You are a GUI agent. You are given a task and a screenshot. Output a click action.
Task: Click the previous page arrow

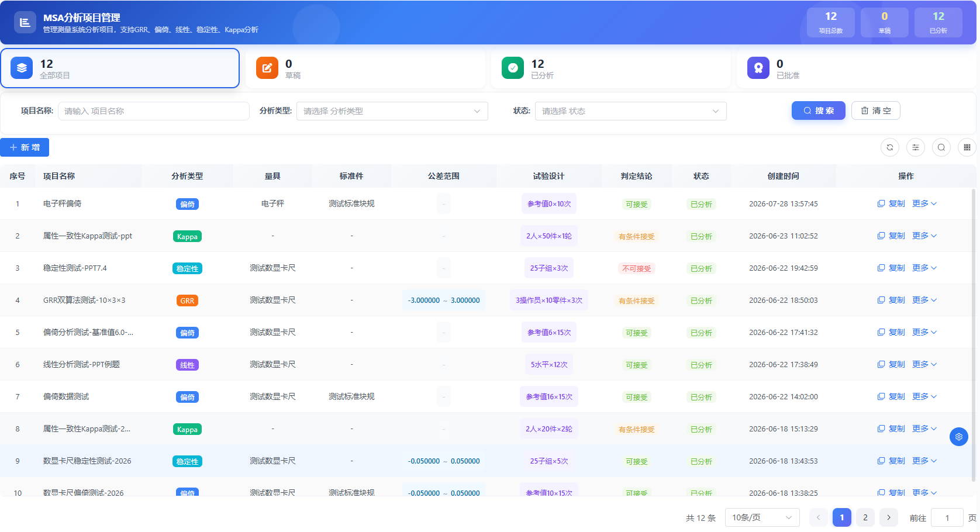(x=819, y=517)
